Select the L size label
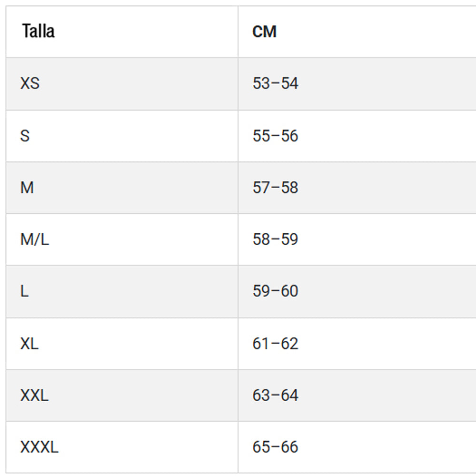This screenshot has width=476, height=476. point(24,291)
